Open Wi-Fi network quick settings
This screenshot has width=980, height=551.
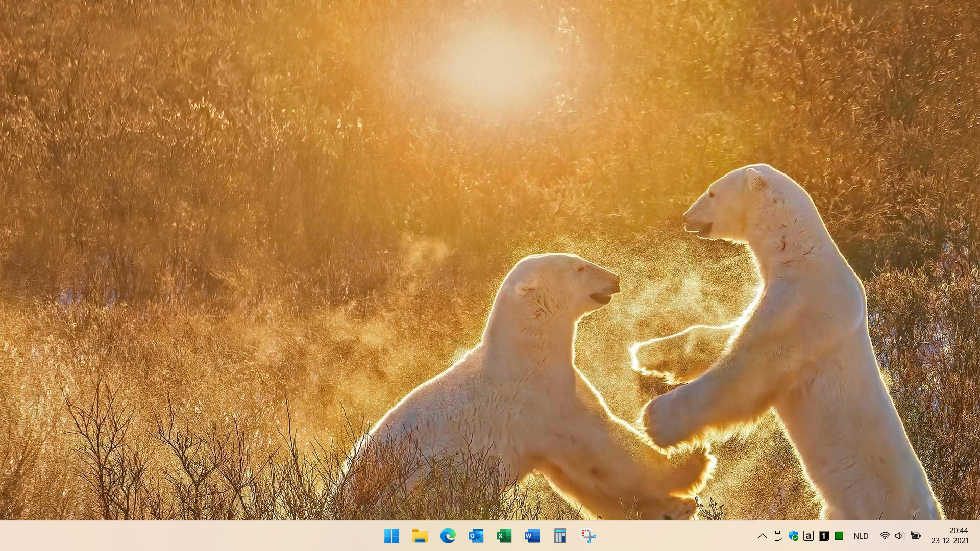[885, 536]
